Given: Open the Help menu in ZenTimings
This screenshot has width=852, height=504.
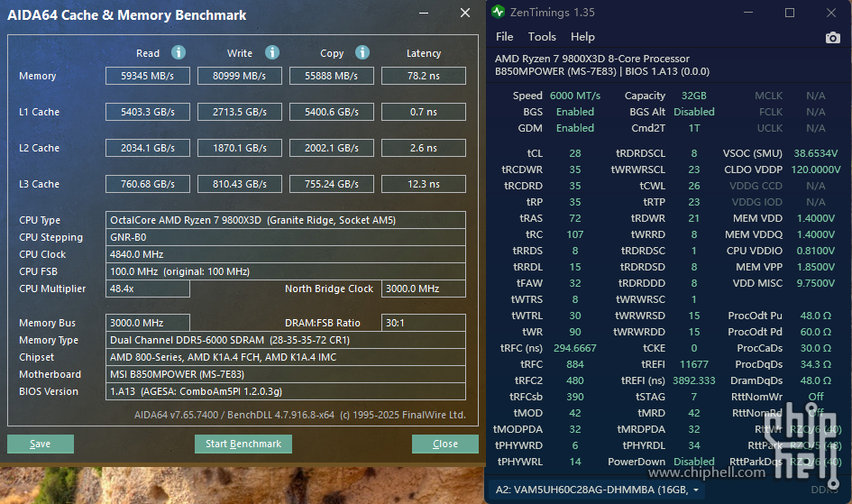Looking at the screenshot, I should pos(582,37).
